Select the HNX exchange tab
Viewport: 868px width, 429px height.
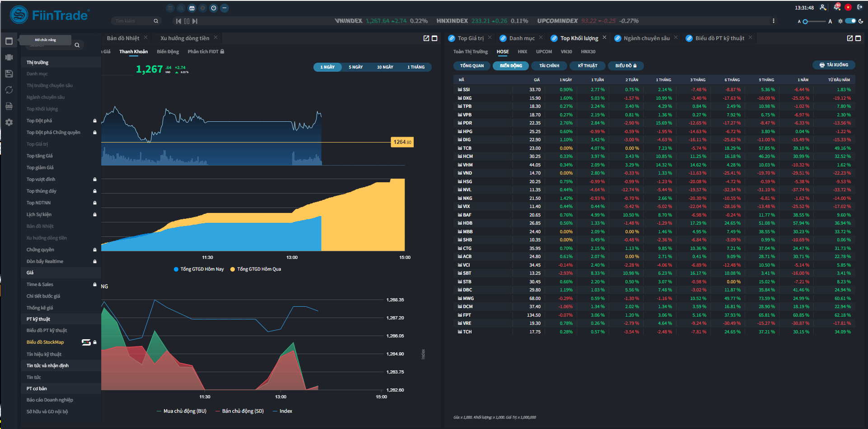[x=523, y=52]
